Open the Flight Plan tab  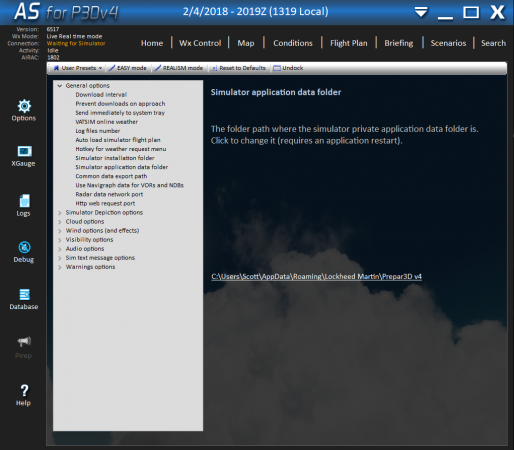coord(349,43)
